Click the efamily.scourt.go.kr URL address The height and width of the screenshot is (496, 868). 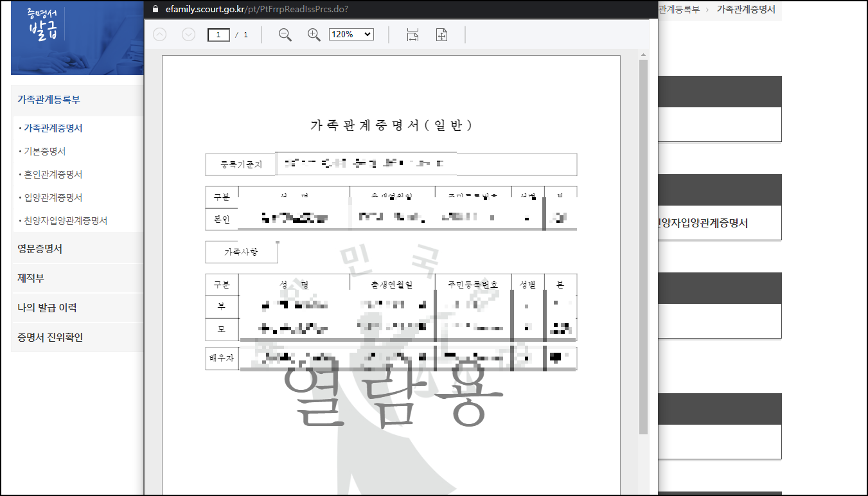[x=256, y=10]
